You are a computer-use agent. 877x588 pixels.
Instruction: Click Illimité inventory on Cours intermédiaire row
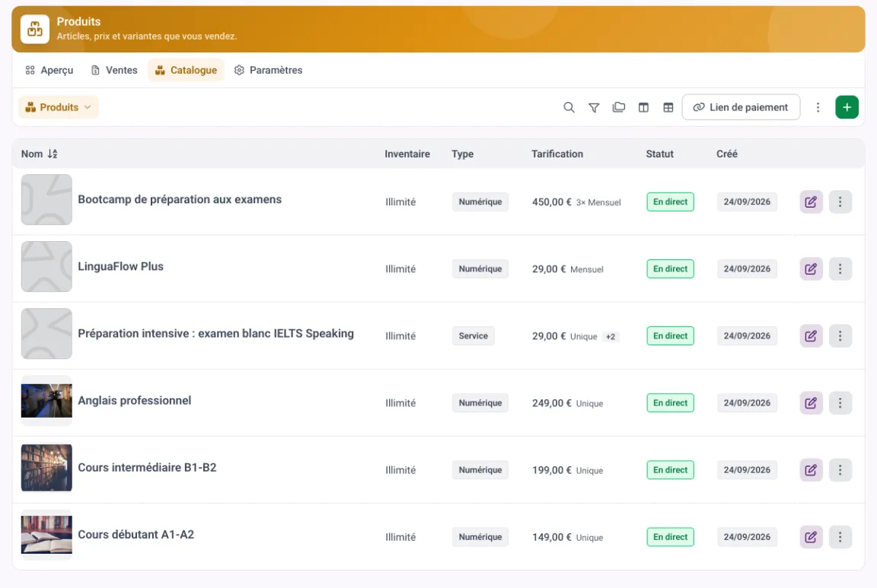(x=400, y=470)
